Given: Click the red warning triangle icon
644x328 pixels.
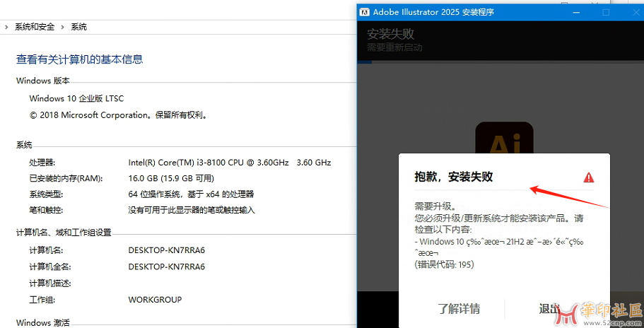Looking at the screenshot, I should [589, 177].
